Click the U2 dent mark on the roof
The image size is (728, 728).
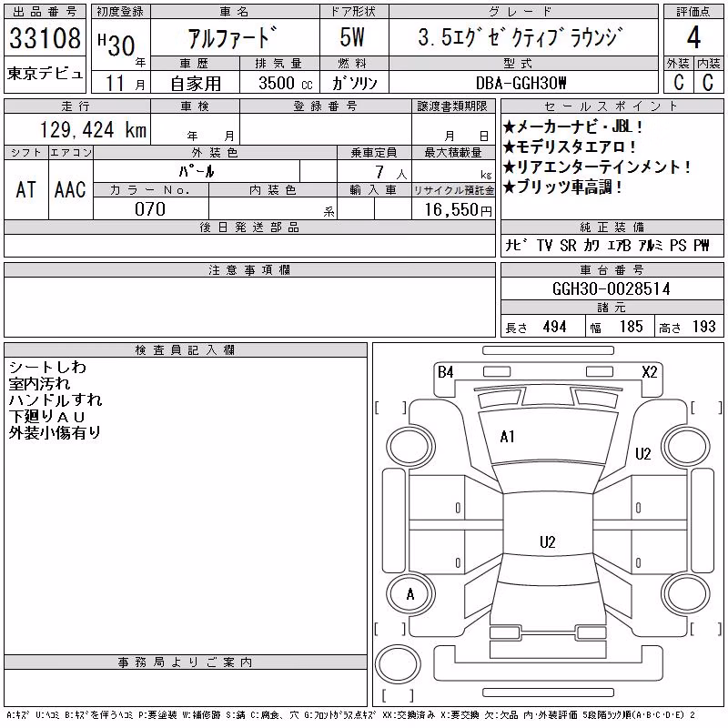pos(548,542)
